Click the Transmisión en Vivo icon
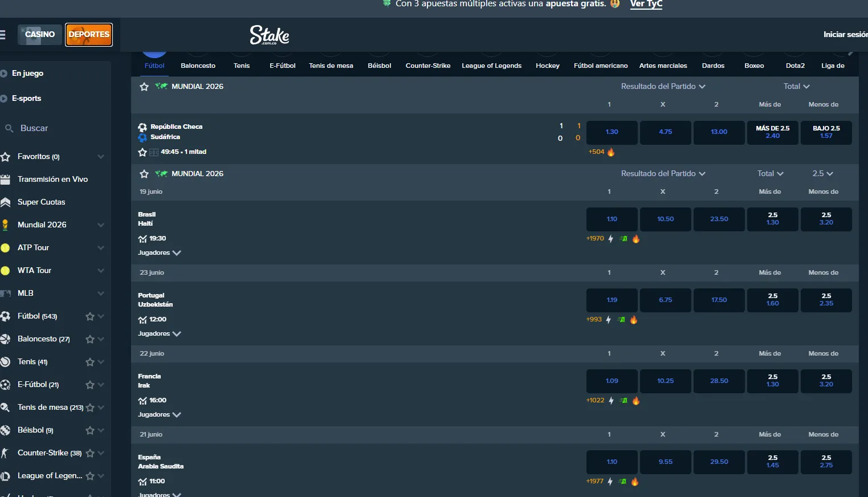Viewport: 868px width, 497px height. [x=5, y=180]
